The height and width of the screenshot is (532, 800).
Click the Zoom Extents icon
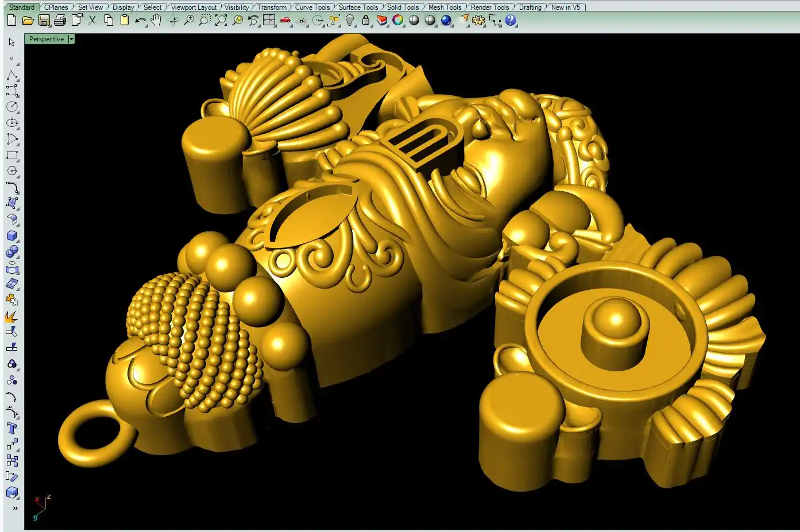221,21
